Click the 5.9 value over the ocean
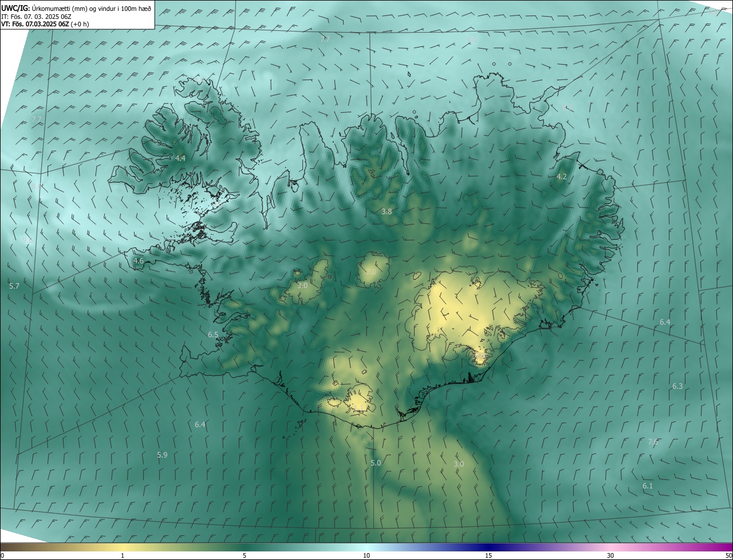 [162, 455]
